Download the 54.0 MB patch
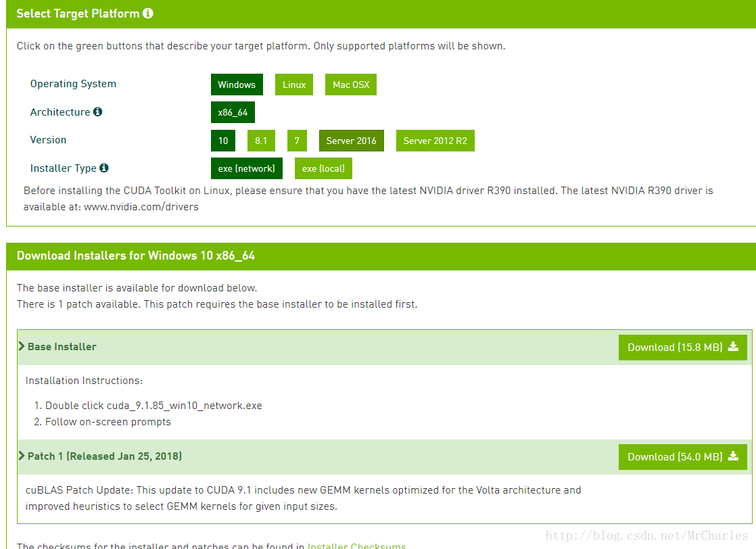 [683, 457]
